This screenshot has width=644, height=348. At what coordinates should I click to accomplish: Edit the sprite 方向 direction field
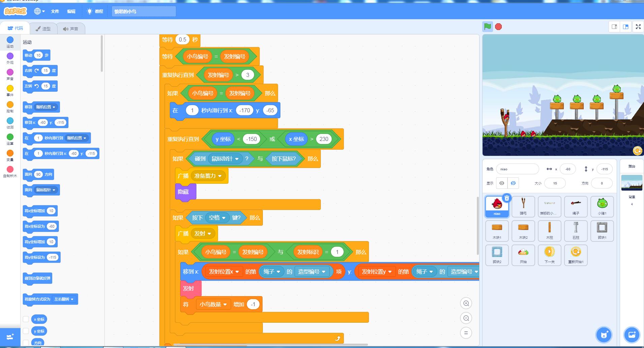point(602,183)
